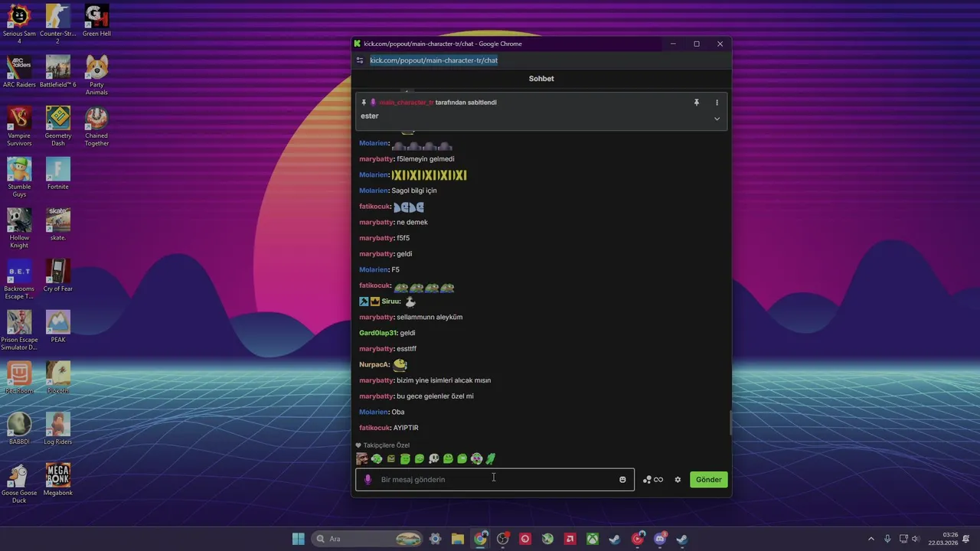
Task: Unpin the pinned message with pin icon
Action: 697,103
